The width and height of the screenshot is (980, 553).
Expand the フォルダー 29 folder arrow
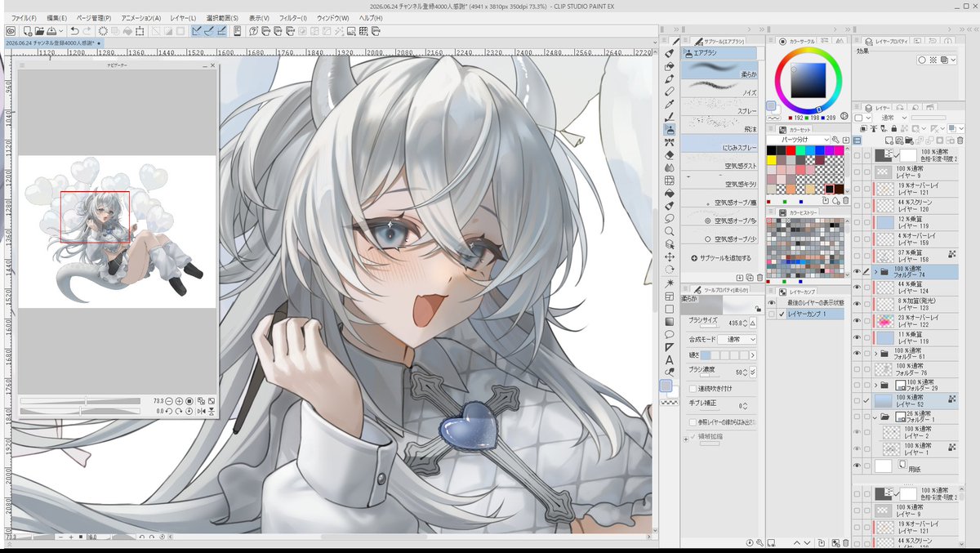[x=876, y=385]
